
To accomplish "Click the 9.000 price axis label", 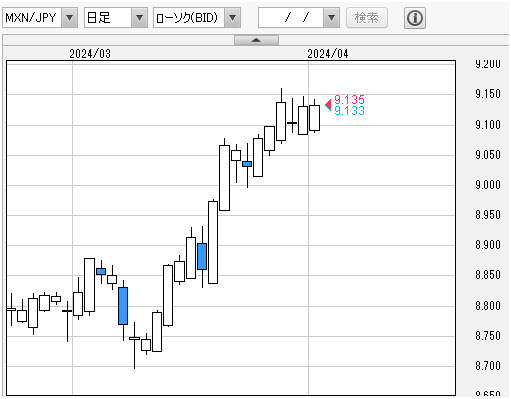I will (x=488, y=185).
